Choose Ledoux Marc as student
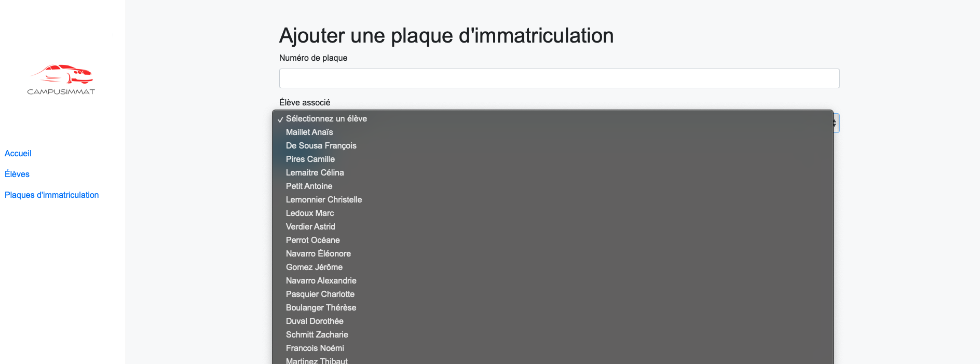Screen dimensions: 980x364 pos(553,213)
